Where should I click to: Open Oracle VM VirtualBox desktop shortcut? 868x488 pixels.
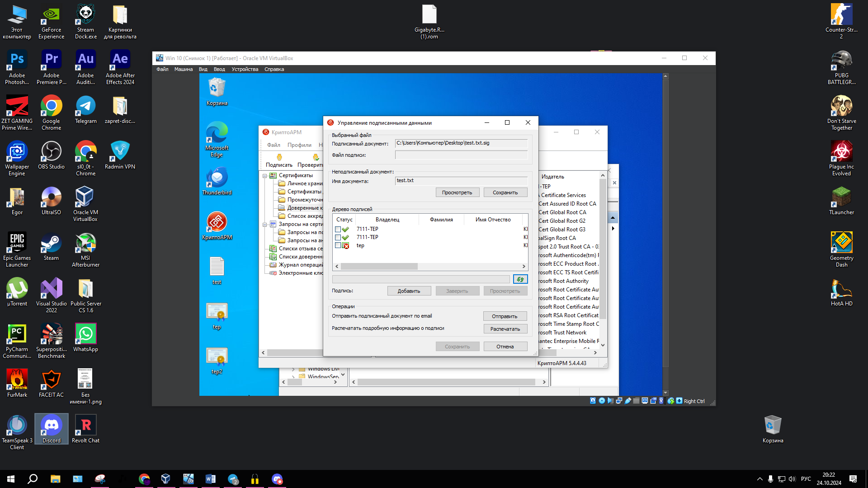tap(85, 204)
